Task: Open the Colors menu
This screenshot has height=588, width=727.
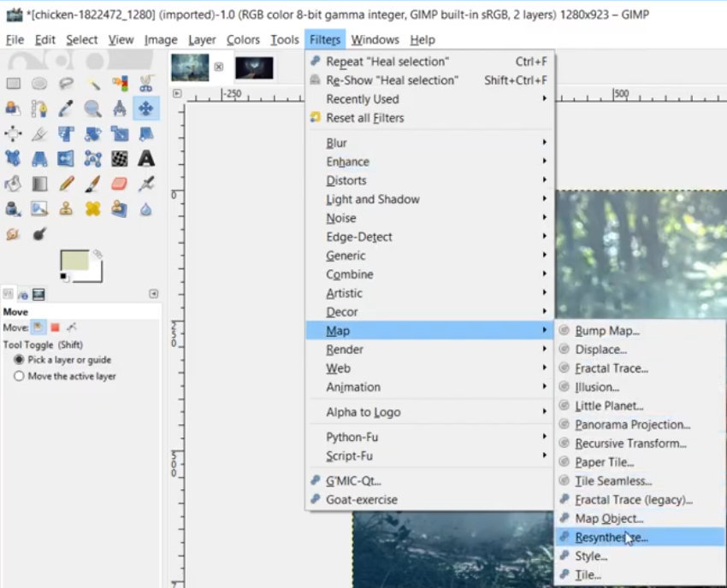Action: pyautogui.click(x=243, y=40)
